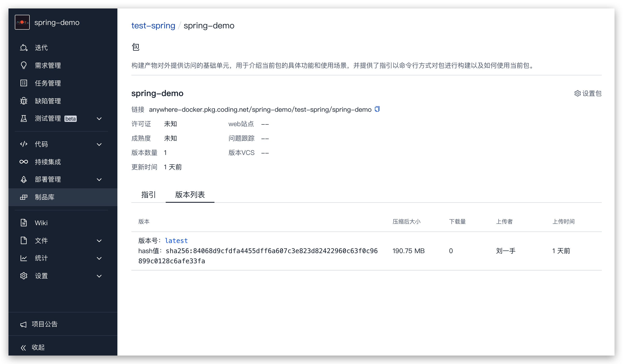This screenshot has height=364, width=623.
Task: Select the 制品库 artifact repository icon
Action: (x=24, y=197)
